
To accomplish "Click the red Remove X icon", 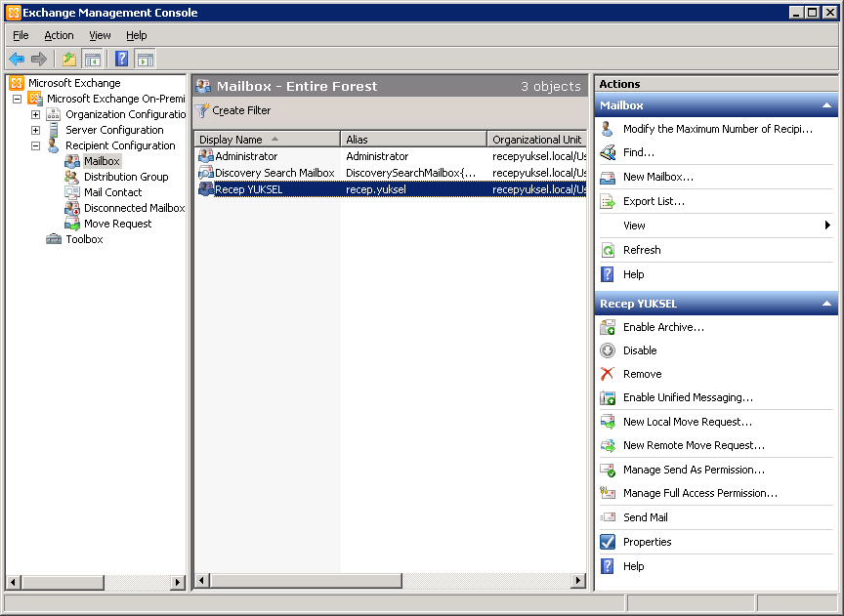I will 608,374.
